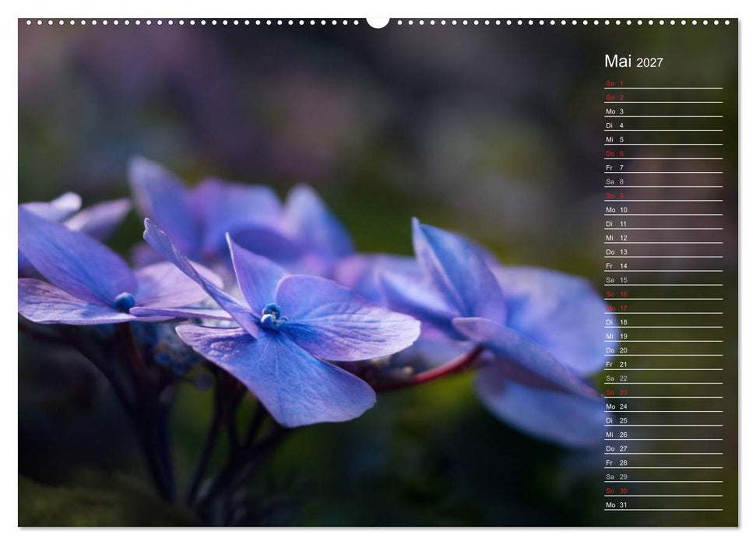The height and width of the screenshot is (545, 756).
Task: Select the 'Di 4' date row
Action: [663, 125]
